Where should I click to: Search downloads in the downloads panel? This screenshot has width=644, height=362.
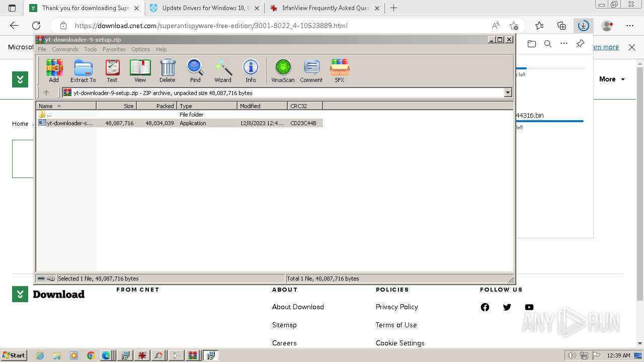pos(548,44)
